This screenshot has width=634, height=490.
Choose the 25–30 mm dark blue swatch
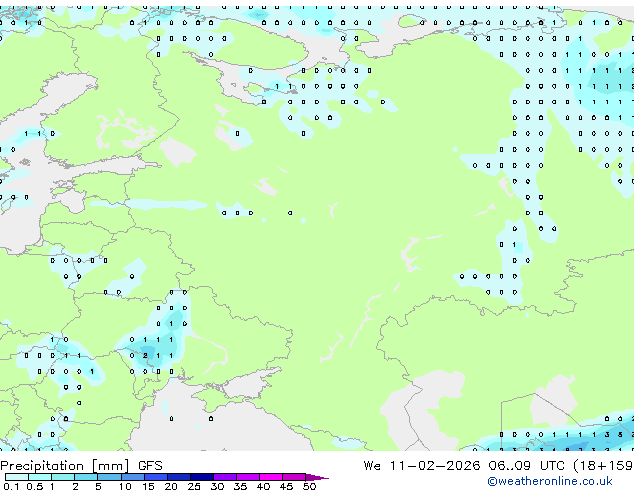[x=201, y=477]
